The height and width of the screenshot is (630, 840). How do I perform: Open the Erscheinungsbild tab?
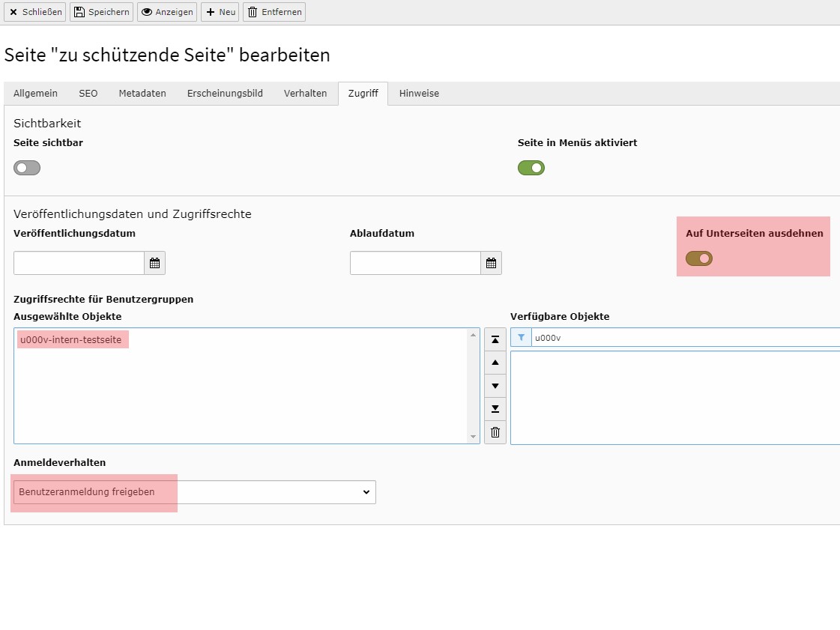click(x=225, y=94)
